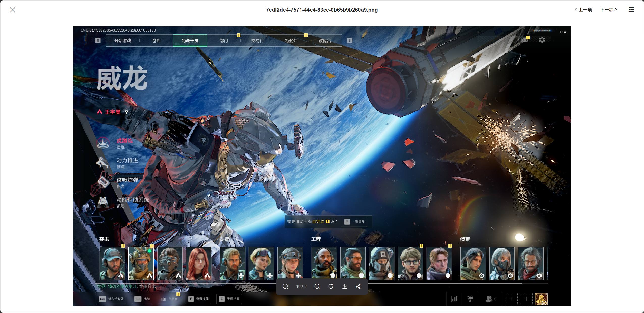
Task: Click the 100% zoom level indicator
Action: coord(301,286)
